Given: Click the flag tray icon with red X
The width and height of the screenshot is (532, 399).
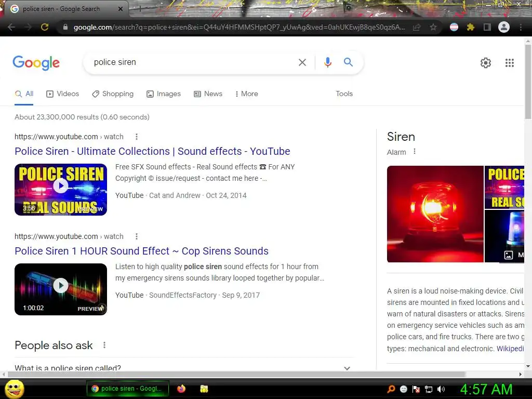Looking at the screenshot, I should click(x=416, y=389).
